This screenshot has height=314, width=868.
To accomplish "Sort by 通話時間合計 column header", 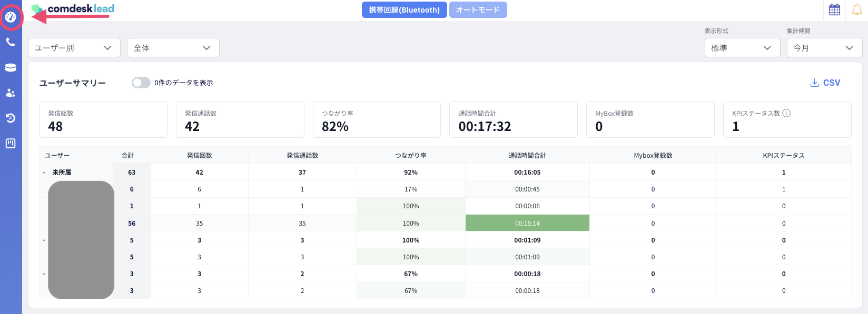I will [x=527, y=156].
